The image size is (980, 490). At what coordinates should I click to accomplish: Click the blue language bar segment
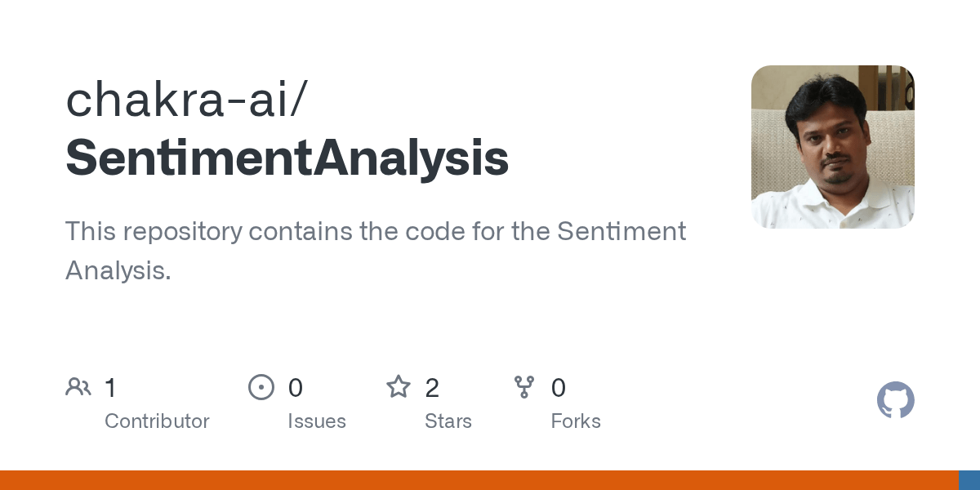point(969,480)
